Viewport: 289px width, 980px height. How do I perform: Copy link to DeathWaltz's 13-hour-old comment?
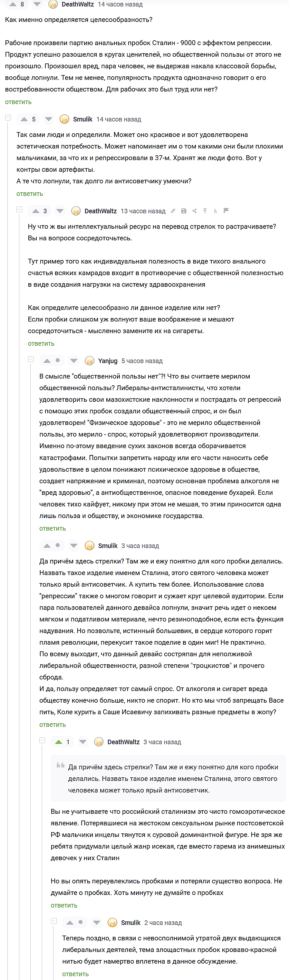(x=173, y=211)
